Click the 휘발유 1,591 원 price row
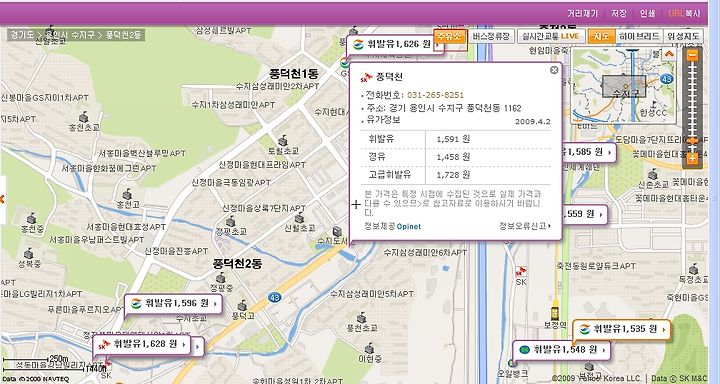720x384 pixels. (456, 139)
